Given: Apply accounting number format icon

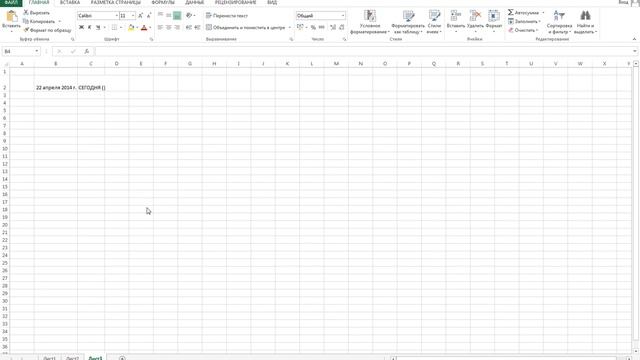Looking at the screenshot, I should 300,27.
